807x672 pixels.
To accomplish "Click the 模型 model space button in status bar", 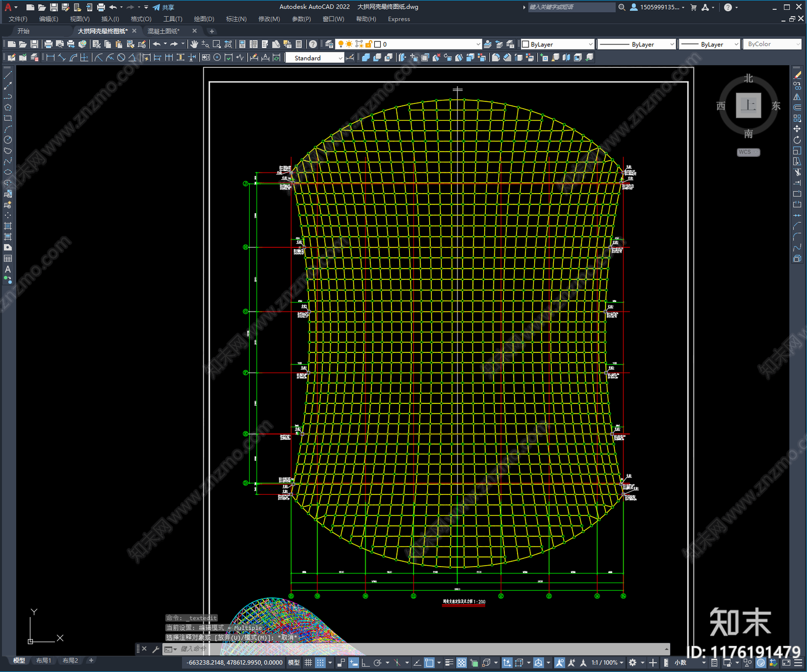I will (x=294, y=662).
